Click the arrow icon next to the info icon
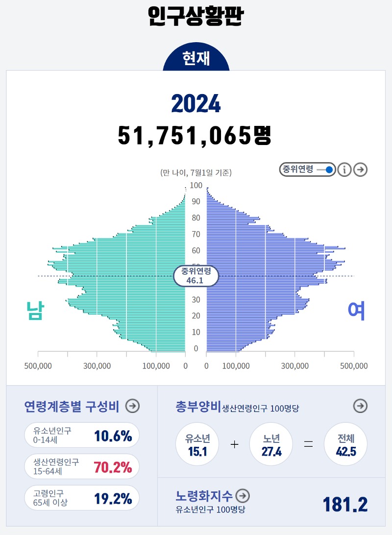The width and height of the screenshot is (392, 535). (361, 170)
